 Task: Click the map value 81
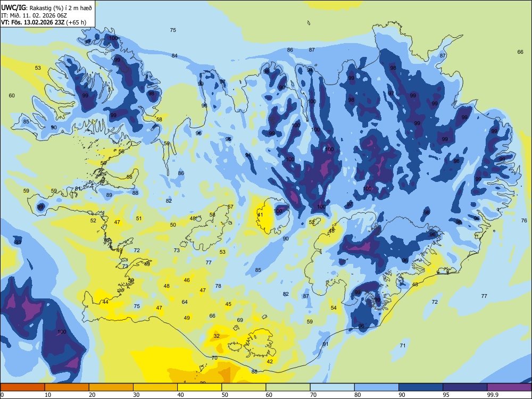78,189
